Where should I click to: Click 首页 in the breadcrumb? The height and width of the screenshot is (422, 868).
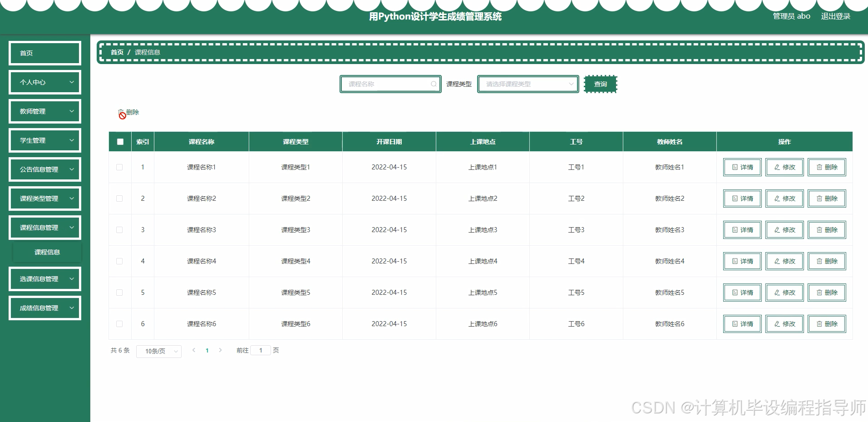(x=117, y=52)
